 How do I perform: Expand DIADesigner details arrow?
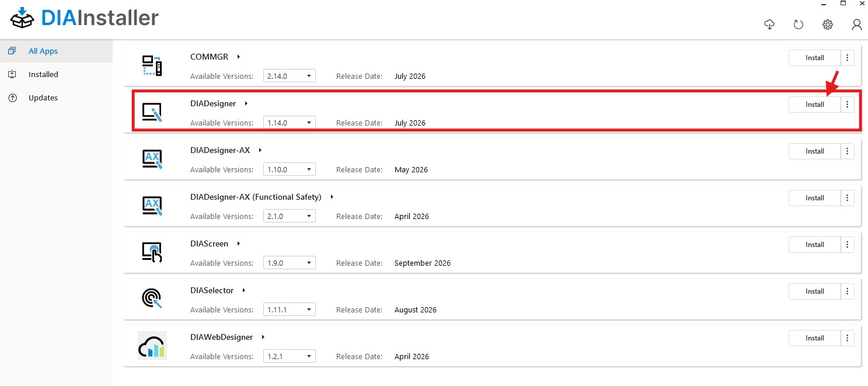(x=246, y=103)
